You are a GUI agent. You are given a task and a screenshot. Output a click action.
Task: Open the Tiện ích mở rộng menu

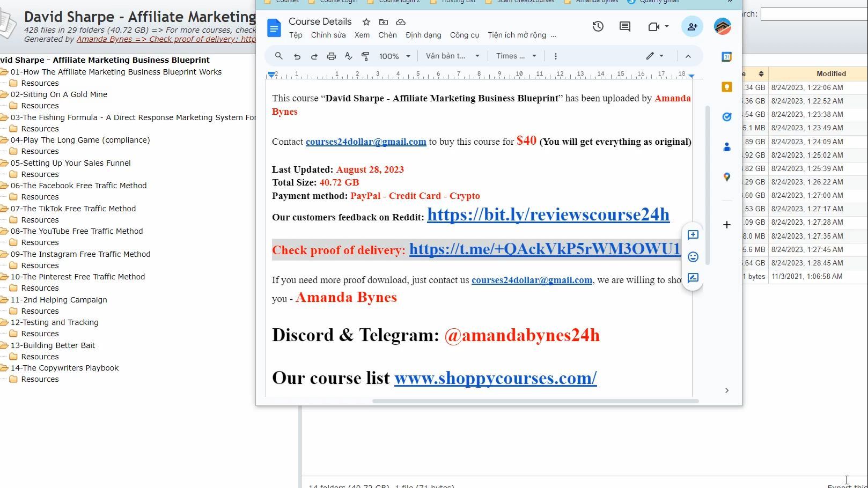point(517,35)
